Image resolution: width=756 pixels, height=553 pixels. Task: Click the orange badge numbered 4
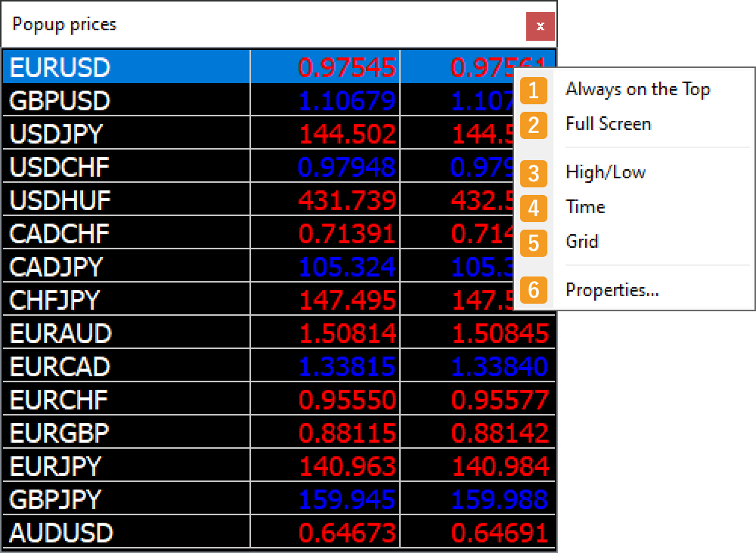coord(534,207)
